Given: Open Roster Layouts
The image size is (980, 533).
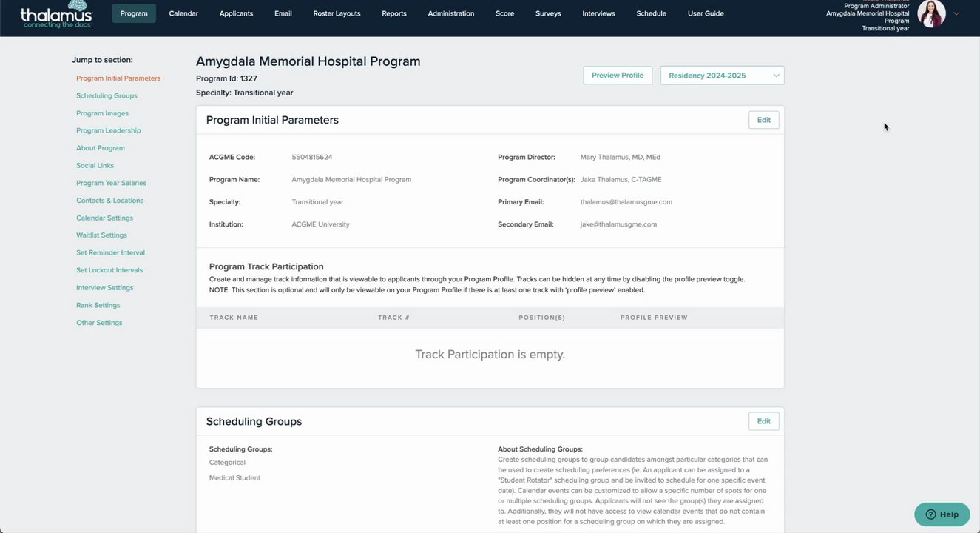Looking at the screenshot, I should click(337, 13).
